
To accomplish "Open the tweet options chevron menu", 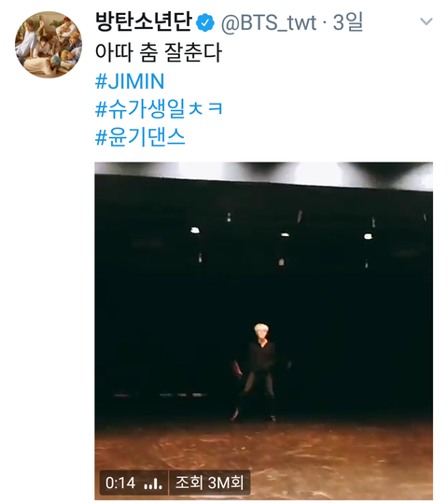I will pos(427,21).
